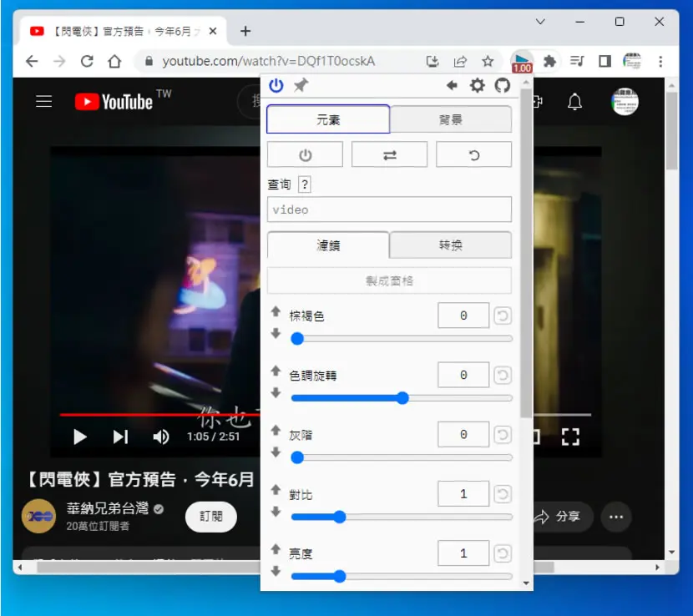693x616 pixels.
Task: Move the 對比 filter up
Action: (x=276, y=489)
